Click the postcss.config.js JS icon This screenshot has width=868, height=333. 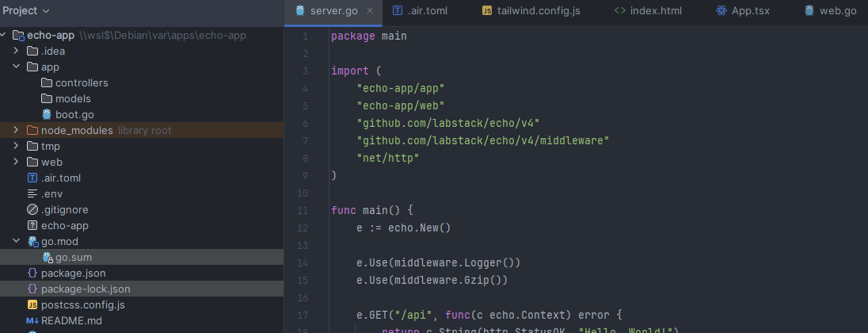[x=32, y=305]
